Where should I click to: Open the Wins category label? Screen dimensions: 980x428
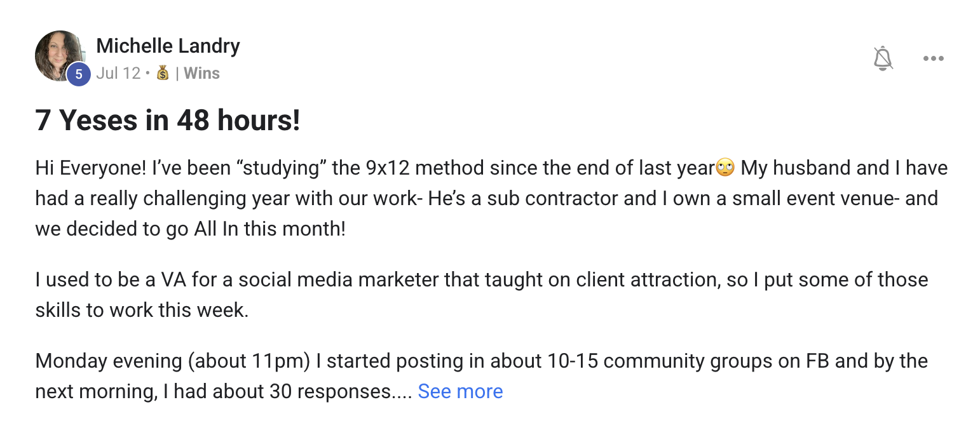(201, 73)
